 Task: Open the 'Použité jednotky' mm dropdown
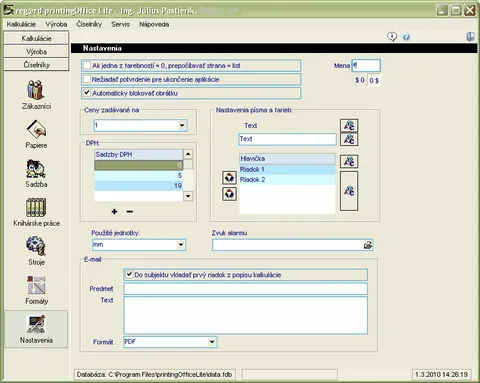pyautogui.click(x=180, y=245)
